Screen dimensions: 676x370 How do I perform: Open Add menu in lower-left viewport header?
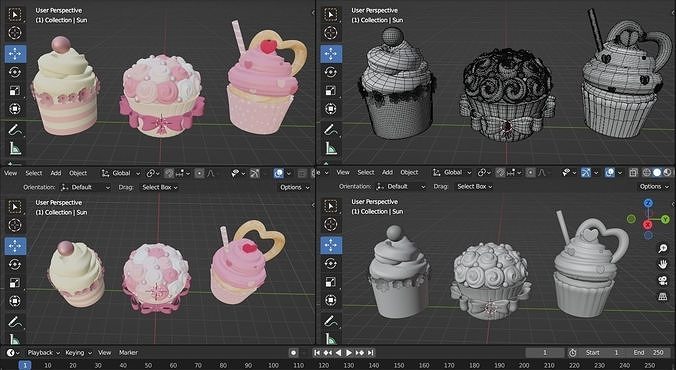56,173
